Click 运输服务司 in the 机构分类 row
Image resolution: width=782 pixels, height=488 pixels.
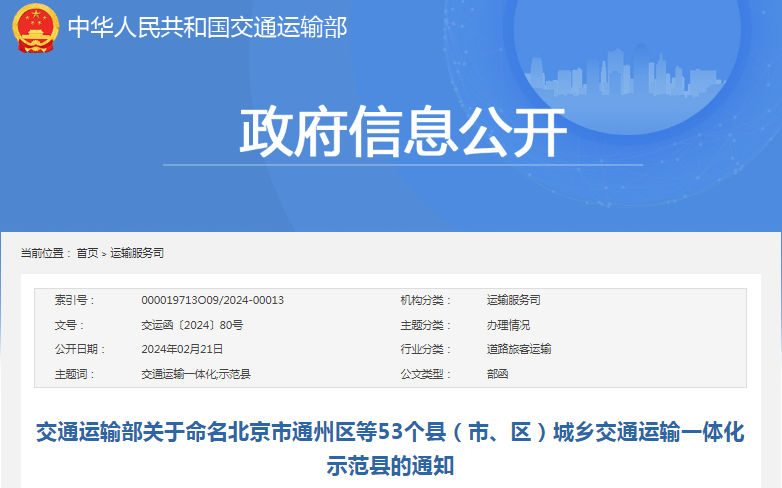point(513,300)
